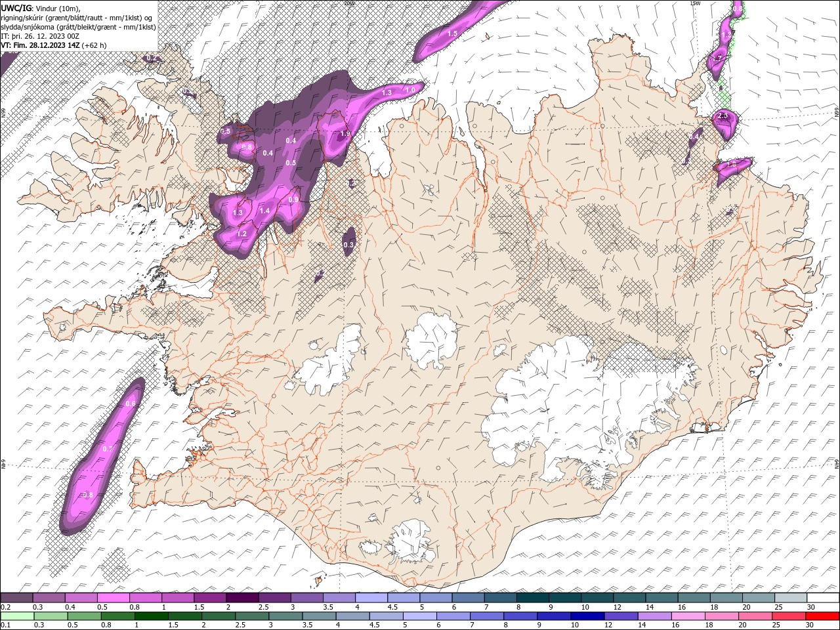Click the 15W longitude label at map edge
Screen dimensions: 840x630
(x=695, y=3)
